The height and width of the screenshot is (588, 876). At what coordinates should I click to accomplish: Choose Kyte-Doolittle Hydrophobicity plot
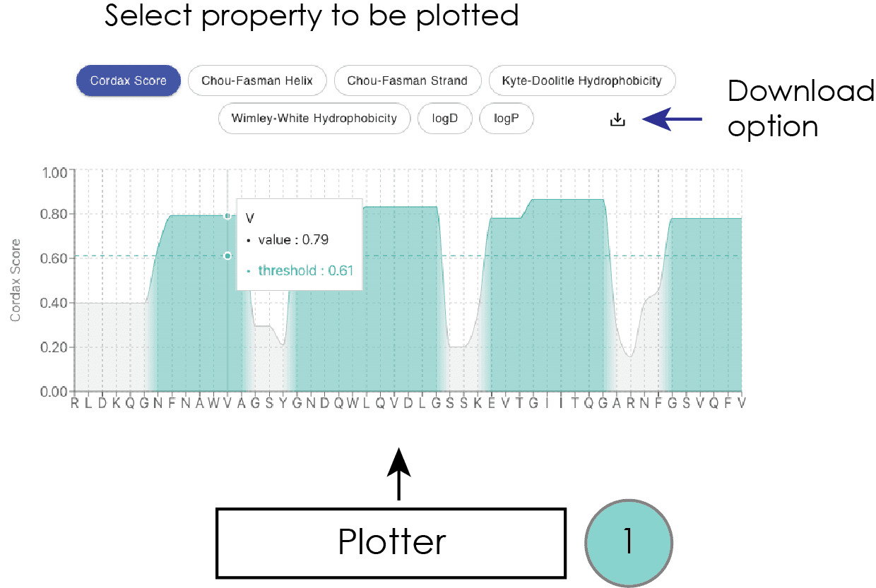coord(582,80)
